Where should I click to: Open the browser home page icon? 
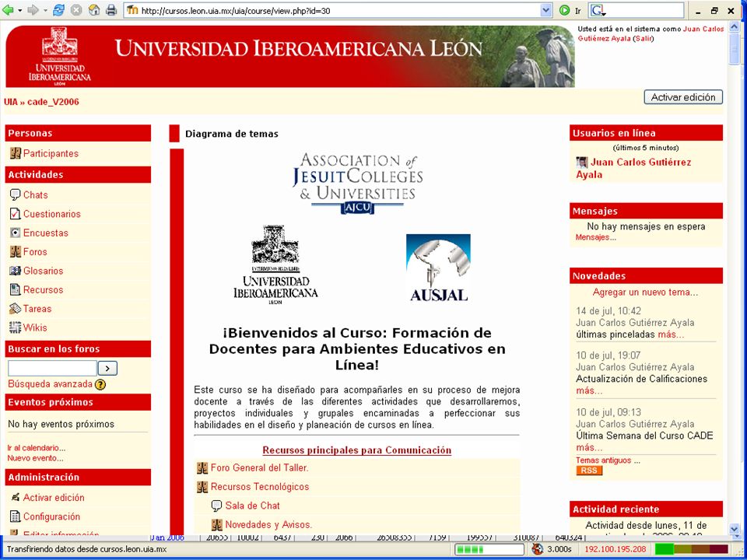click(x=94, y=9)
